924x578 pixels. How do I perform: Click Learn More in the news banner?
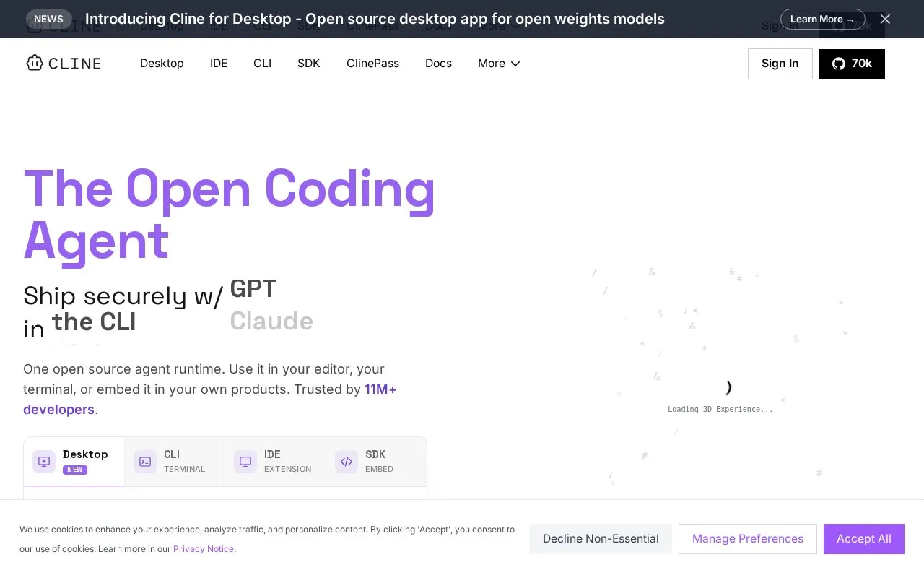pyautogui.click(x=823, y=19)
